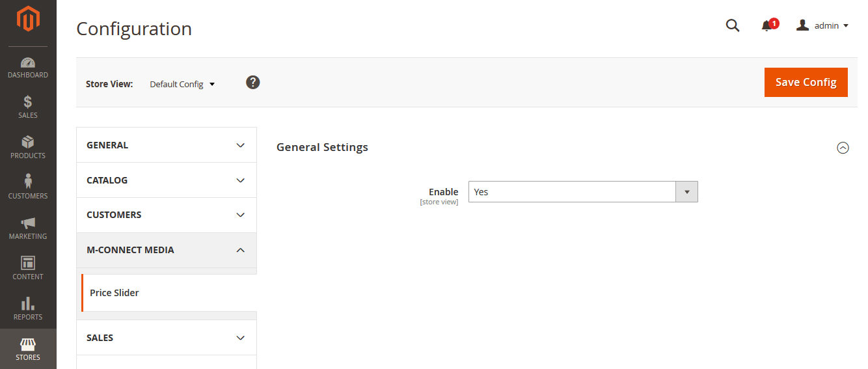The height and width of the screenshot is (369, 868).
Task: Open the Enable Yes/No dropdown
Action: [582, 192]
